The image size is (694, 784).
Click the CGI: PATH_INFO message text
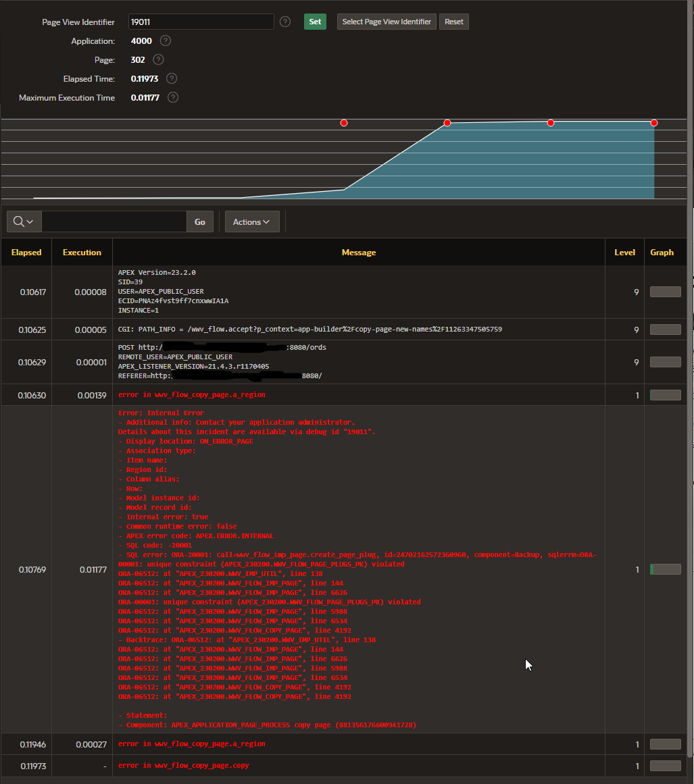(x=309, y=329)
